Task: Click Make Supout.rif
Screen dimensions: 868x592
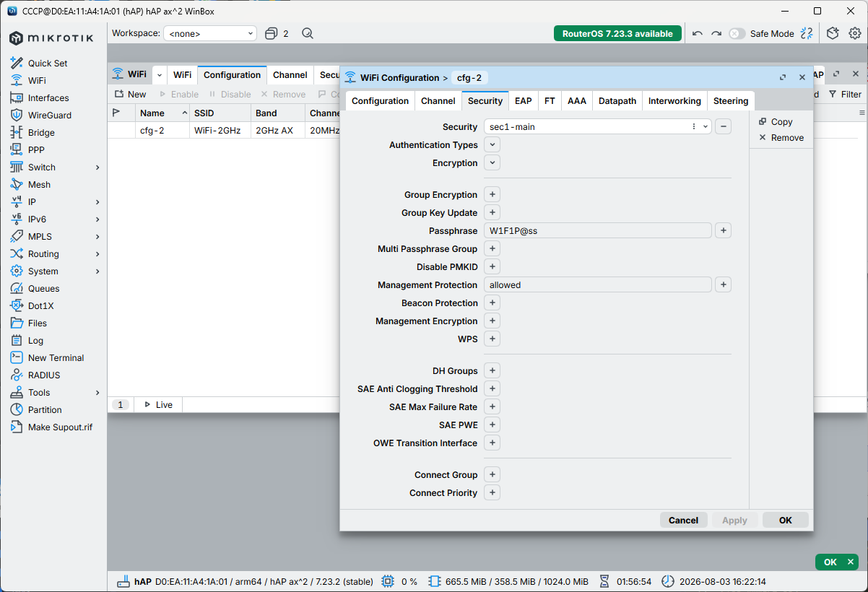Action: tap(60, 427)
